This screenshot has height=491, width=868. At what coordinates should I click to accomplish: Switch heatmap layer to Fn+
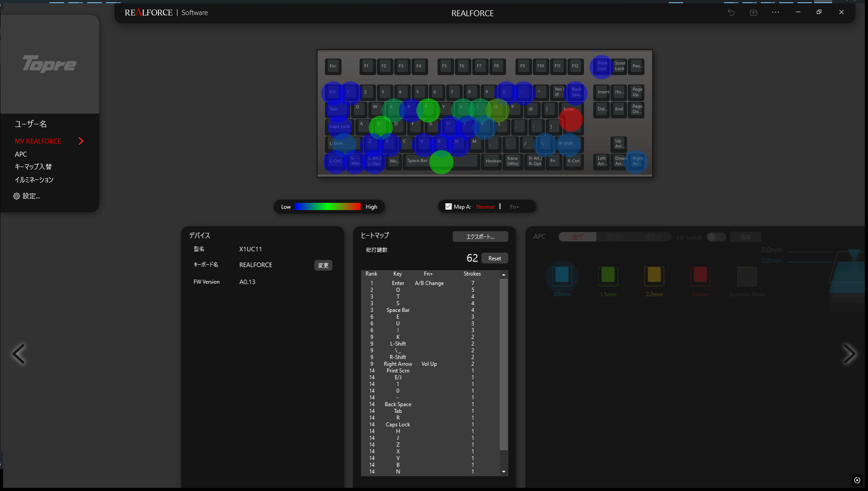(514, 207)
